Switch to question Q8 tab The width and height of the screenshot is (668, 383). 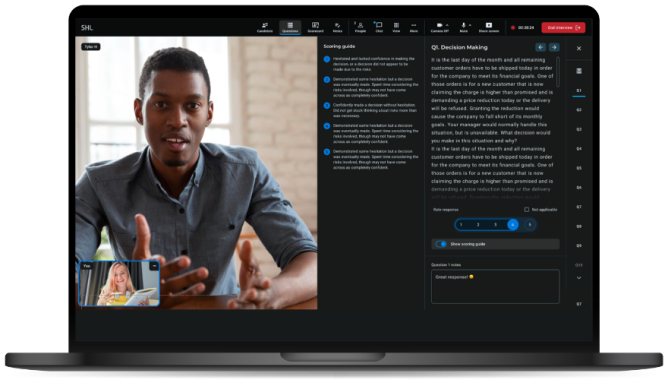[579, 226]
